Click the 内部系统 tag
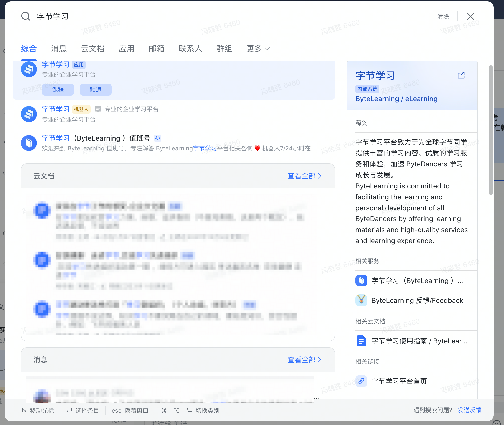 tap(367, 89)
